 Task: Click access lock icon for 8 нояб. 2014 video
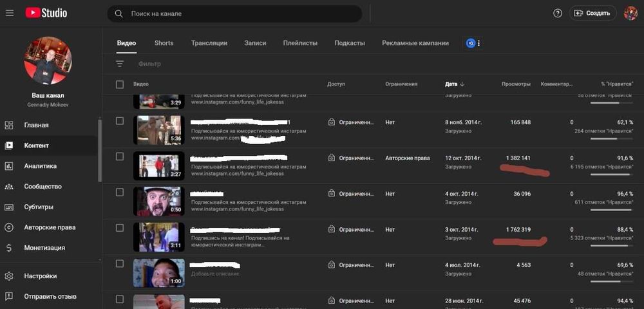(332, 122)
